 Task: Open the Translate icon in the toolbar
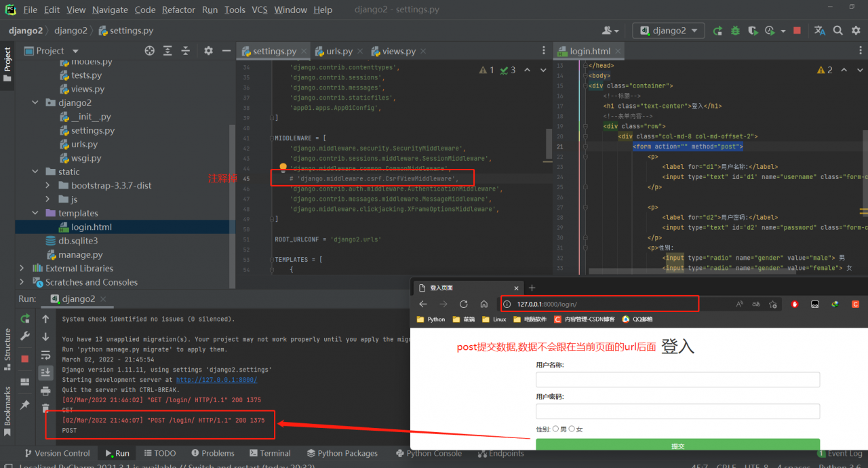coord(819,31)
